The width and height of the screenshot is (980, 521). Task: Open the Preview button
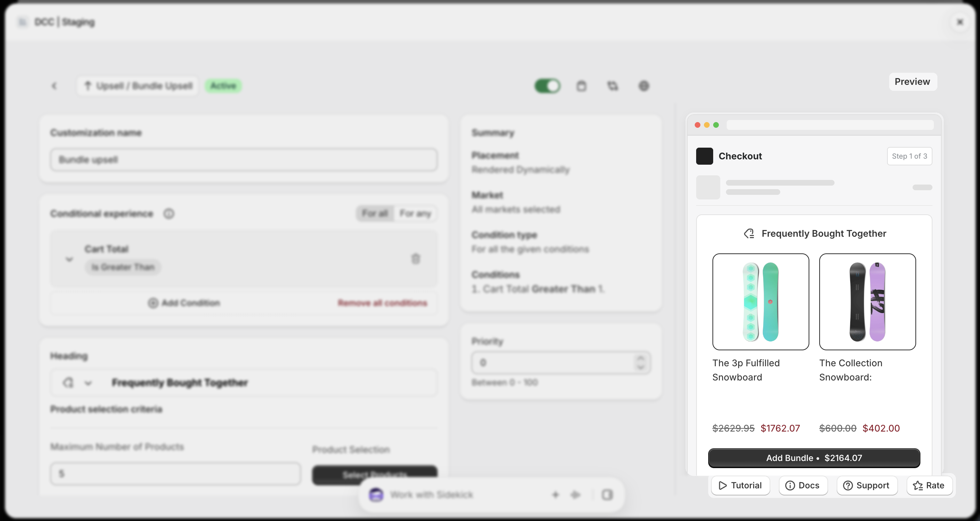click(912, 82)
